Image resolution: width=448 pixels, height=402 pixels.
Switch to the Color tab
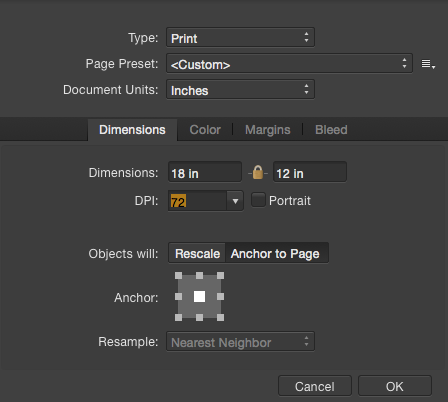tap(205, 130)
